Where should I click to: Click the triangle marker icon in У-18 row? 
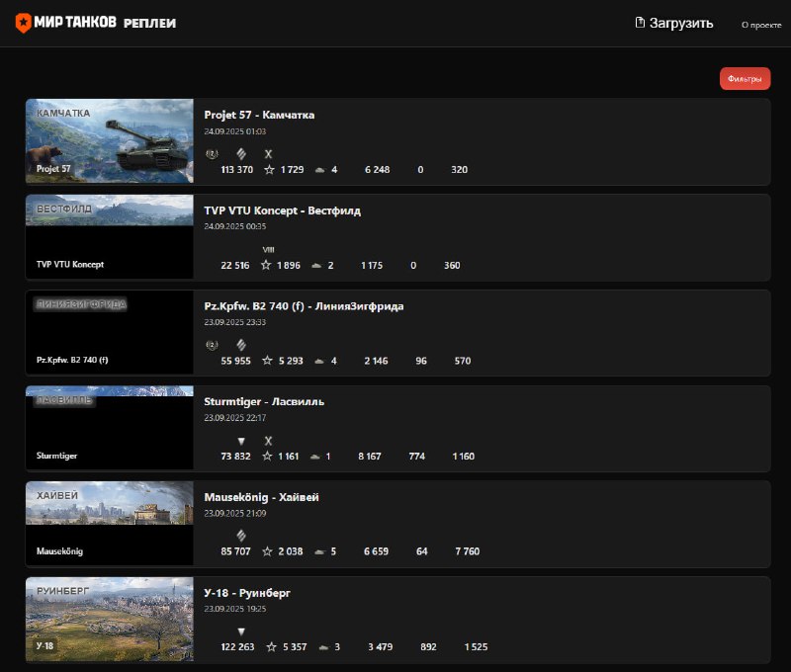point(240,631)
